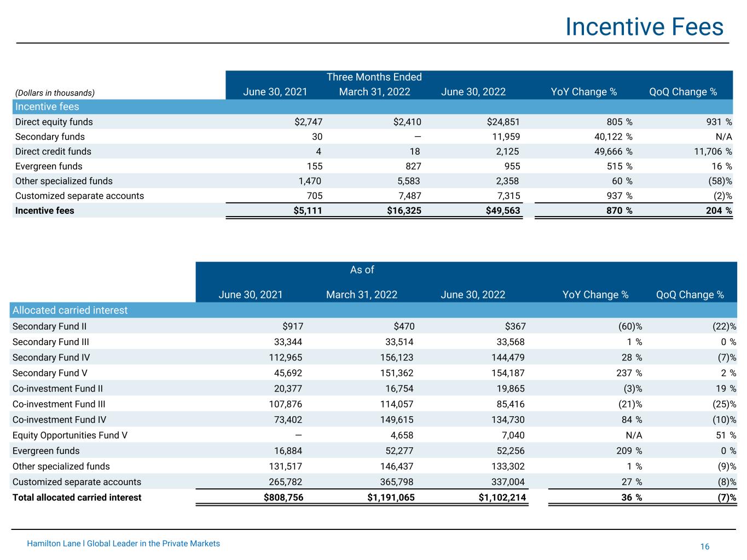Select the Dollars in thousands note
Image resolution: width=747 pixels, height=560 pixels.
point(55,93)
